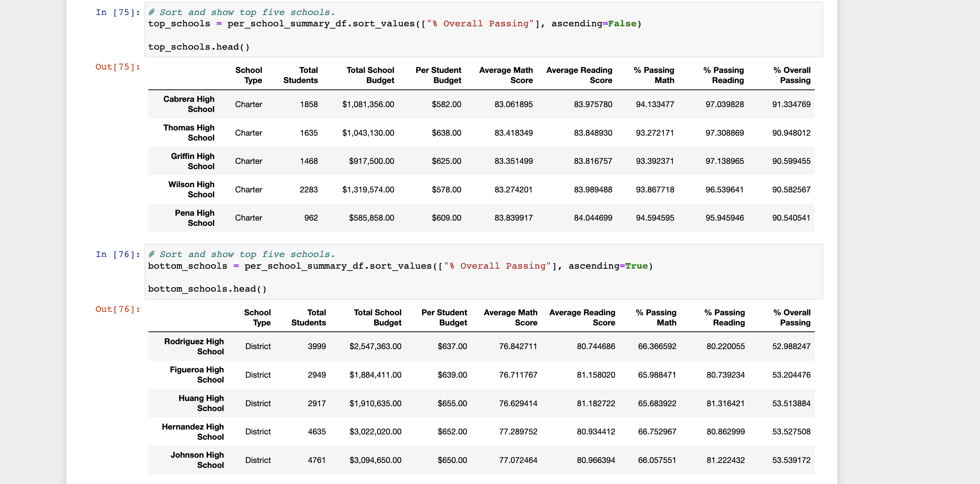Select the $1,081,356.00 budget cell for Cabrera
The width and height of the screenshot is (980, 484).
(x=368, y=104)
